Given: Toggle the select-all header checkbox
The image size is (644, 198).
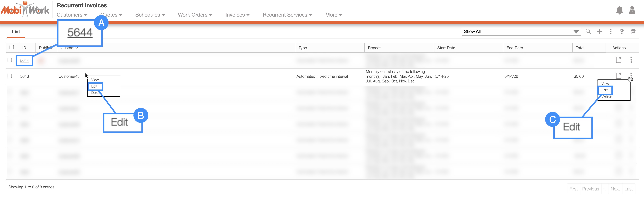Looking at the screenshot, I should [11, 47].
